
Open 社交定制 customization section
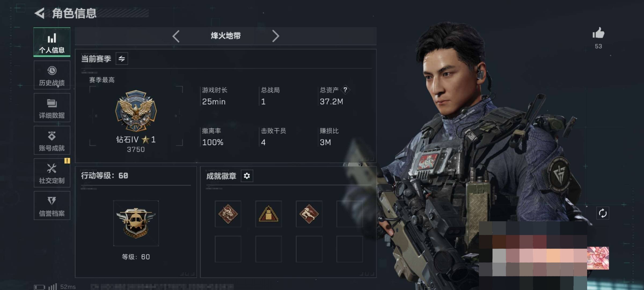point(52,173)
